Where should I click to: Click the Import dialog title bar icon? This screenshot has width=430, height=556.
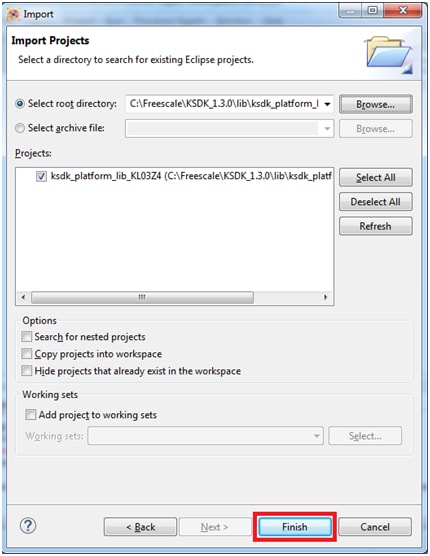click(x=13, y=14)
